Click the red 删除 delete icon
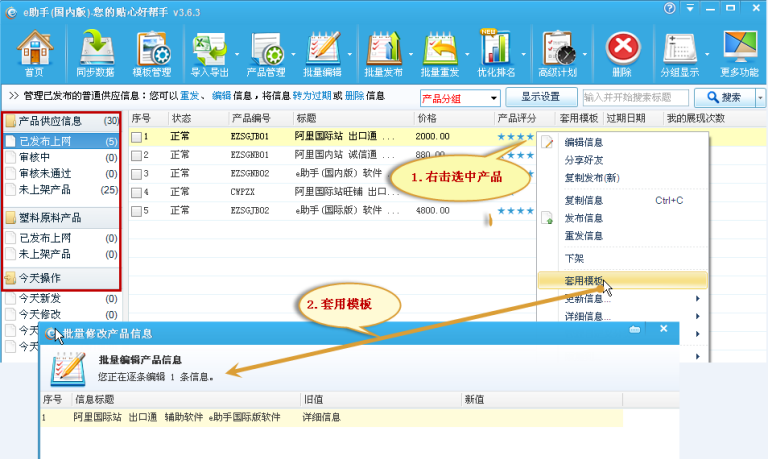Screen dimensions: 768x459 point(623,53)
